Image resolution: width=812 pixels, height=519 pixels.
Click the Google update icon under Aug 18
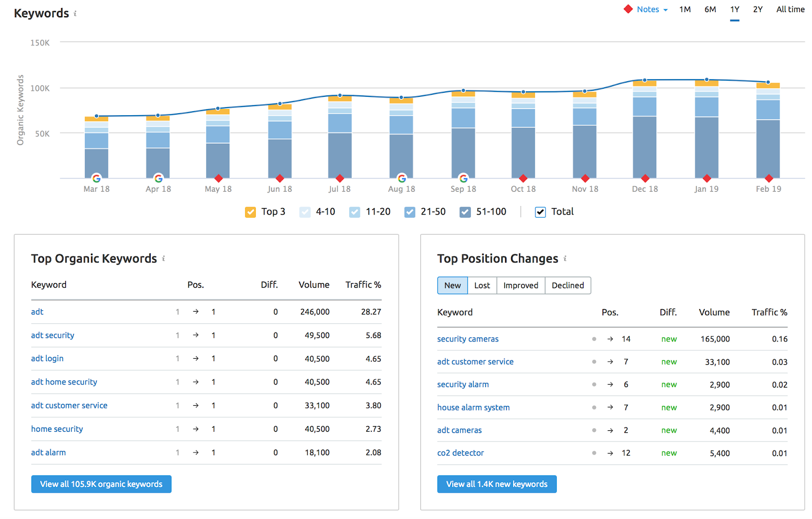[401, 178]
